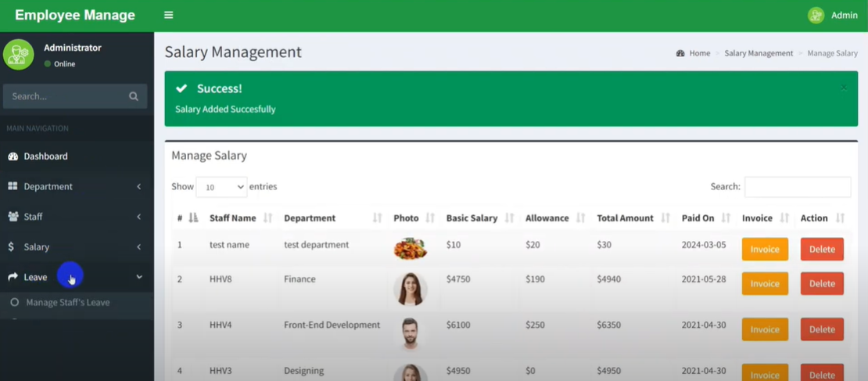Open the show entries dropdown
The height and width of the screenshot is (381, 868).
pyautogui.click(x=221, y=187)
